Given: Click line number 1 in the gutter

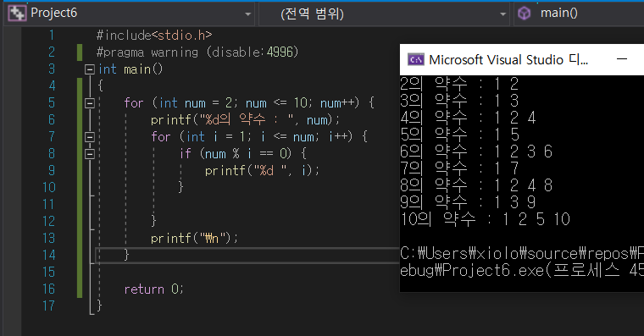Looking at the screenshot, I should (52, 36).
